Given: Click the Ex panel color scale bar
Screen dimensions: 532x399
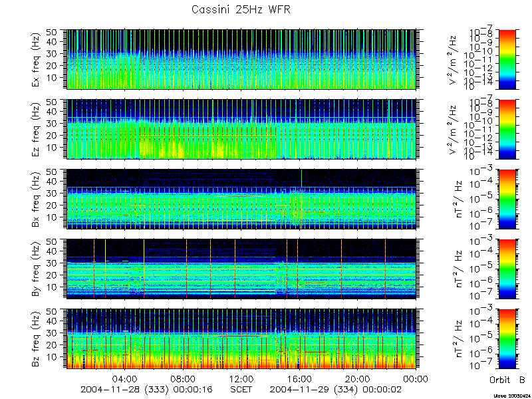Looking at the screenshot, I should click(x=507, y=59).
